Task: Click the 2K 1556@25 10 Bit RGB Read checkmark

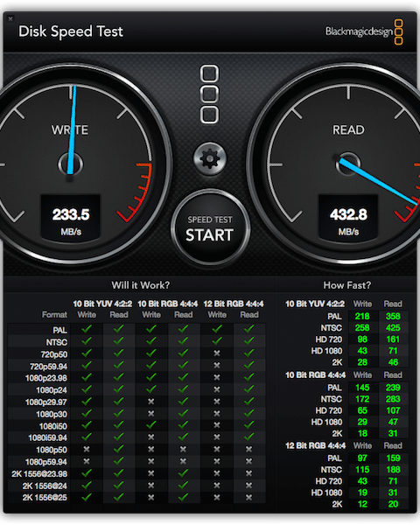Action: click(183, 497)
